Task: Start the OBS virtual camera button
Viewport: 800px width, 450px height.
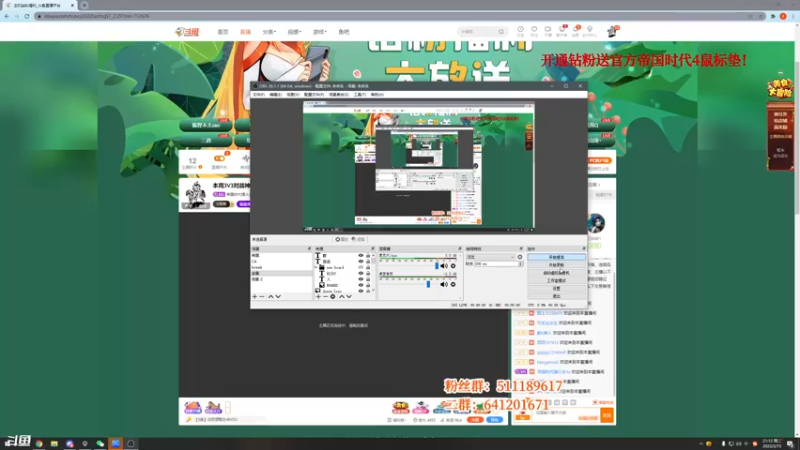Action: [x=556, y=273]
